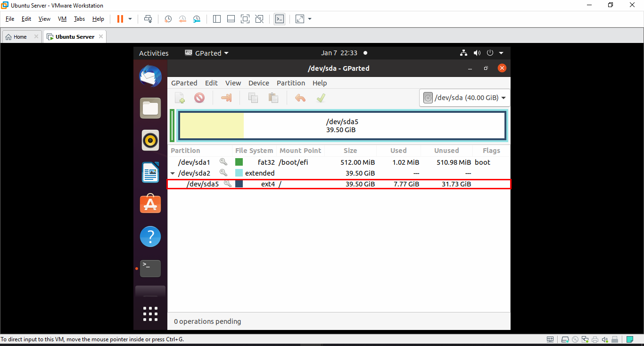Click the Delete partition toolbar icon
The width and height of the screenshot is (644, 346).
click(x=199, y=98)
